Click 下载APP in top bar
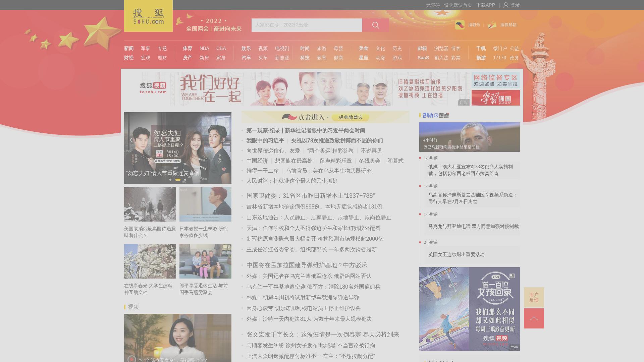The width and height of the screenshot is (644, 362). click(486, 5)
